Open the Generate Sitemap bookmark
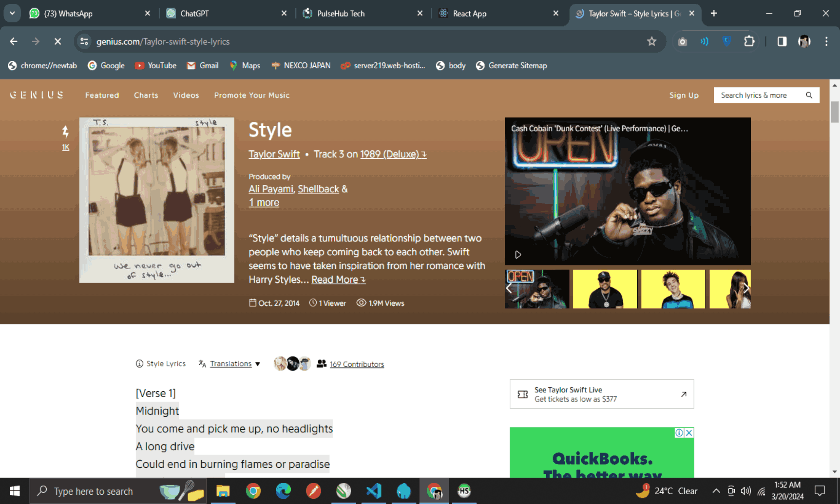 [x=511, y=66]
